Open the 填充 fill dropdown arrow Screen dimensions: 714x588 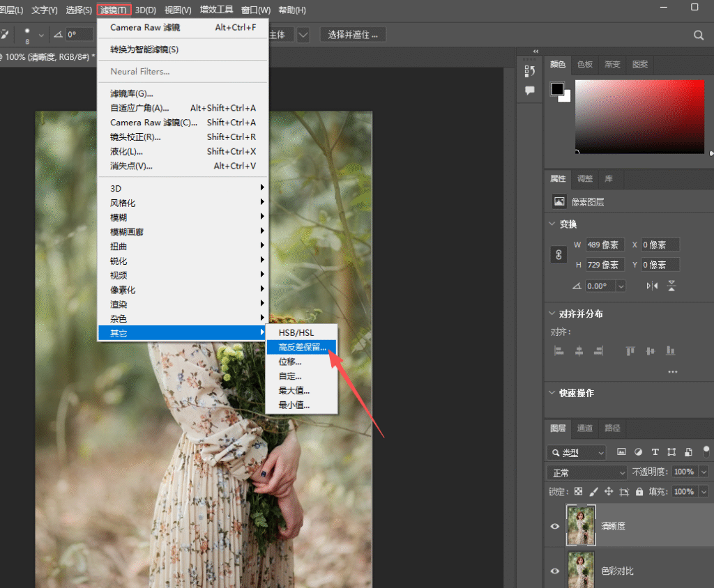(x=704, y=492)
